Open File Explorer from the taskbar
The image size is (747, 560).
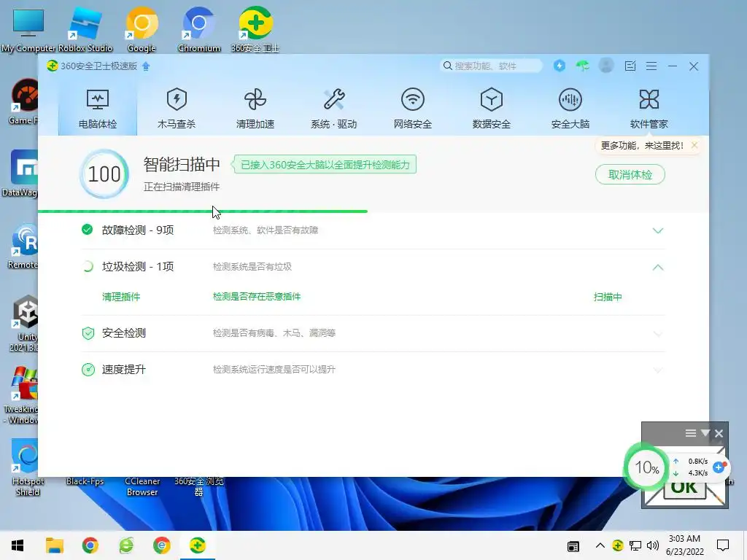(54, 545)
